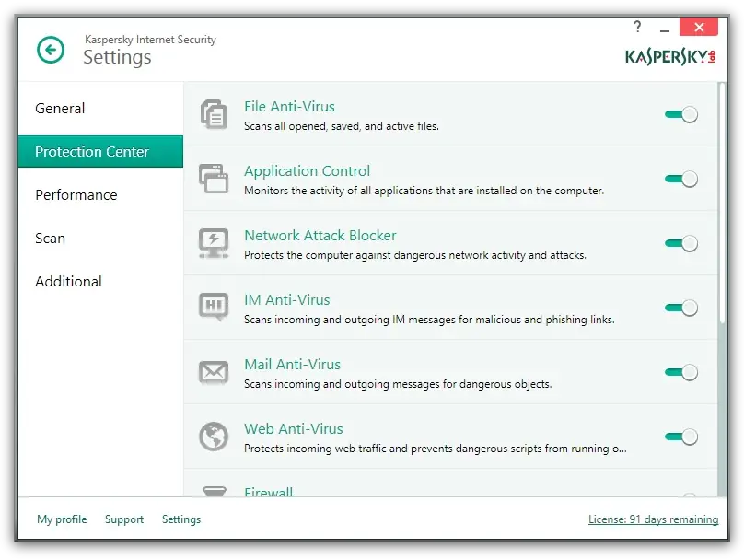Viewport: 744px width, 560px height.
Task: Click 'Scans all opened, saved, and active files.' text
Action: [342, 126]
